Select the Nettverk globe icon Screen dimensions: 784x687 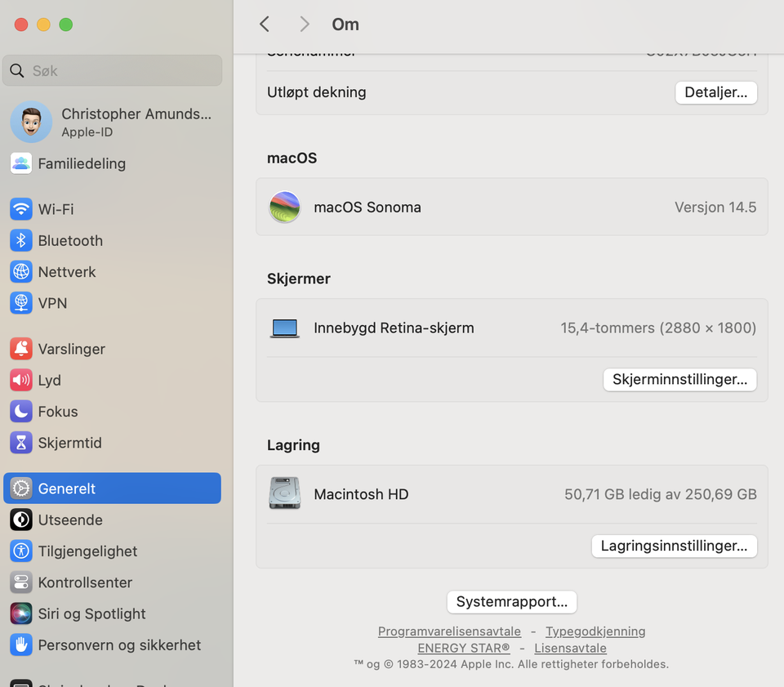coord(21,271)
